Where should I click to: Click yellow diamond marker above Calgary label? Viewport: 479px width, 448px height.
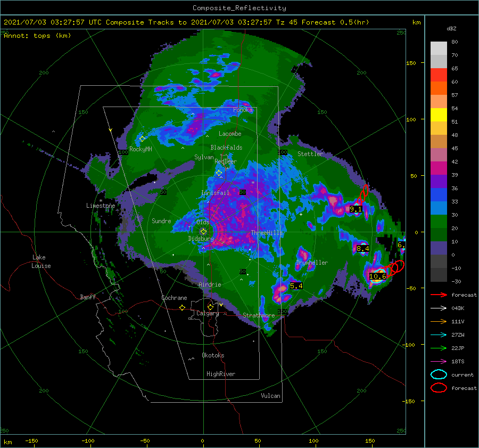point(210,307)
